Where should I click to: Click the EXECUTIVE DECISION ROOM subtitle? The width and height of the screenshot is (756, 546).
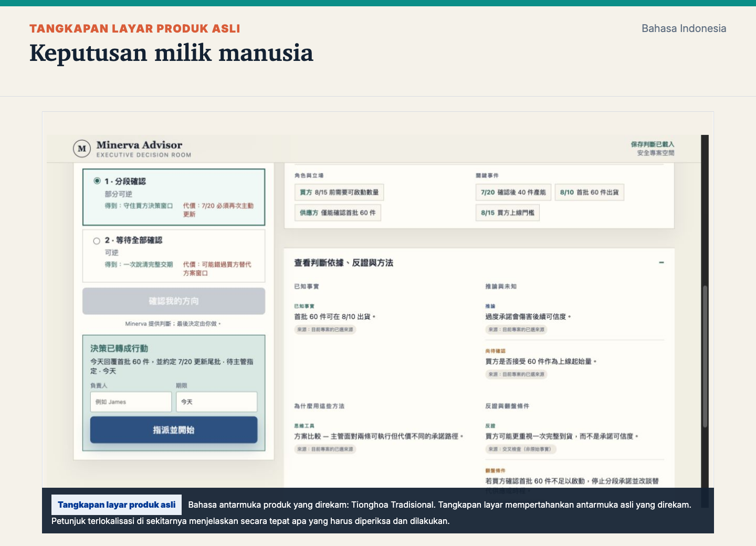click(144, 155)
